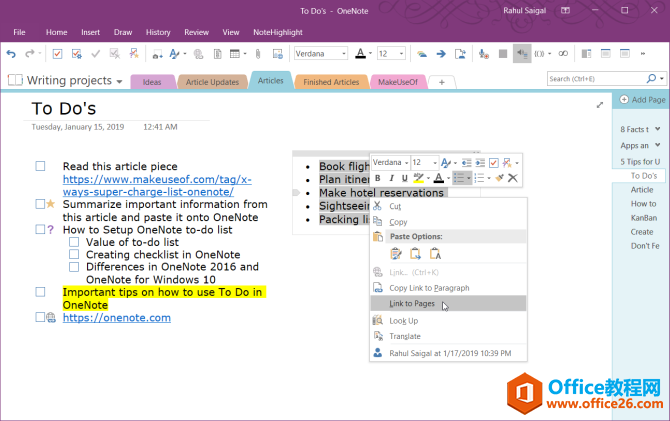Choose Link to Pages from context menu

(411, 303)
